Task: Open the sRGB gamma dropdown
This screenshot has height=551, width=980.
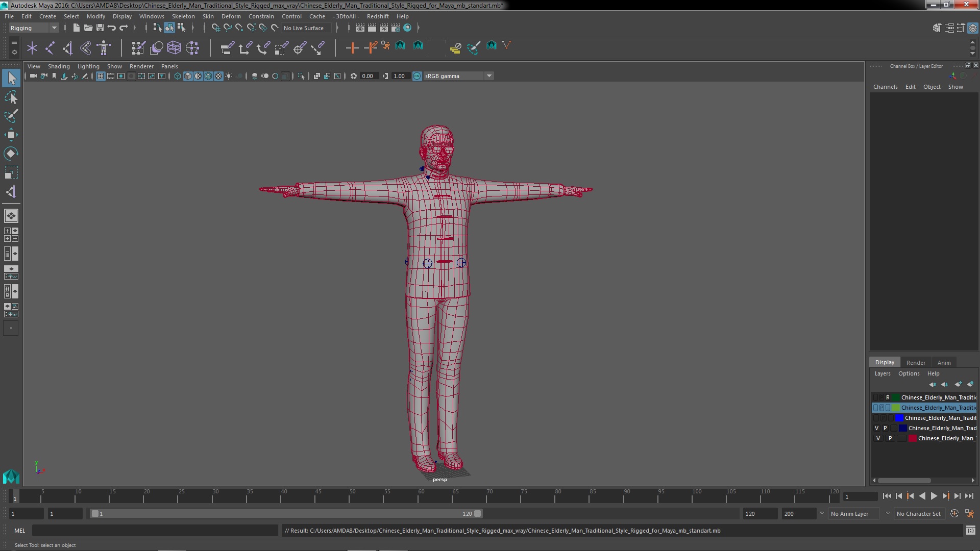Action: point(458,76)
